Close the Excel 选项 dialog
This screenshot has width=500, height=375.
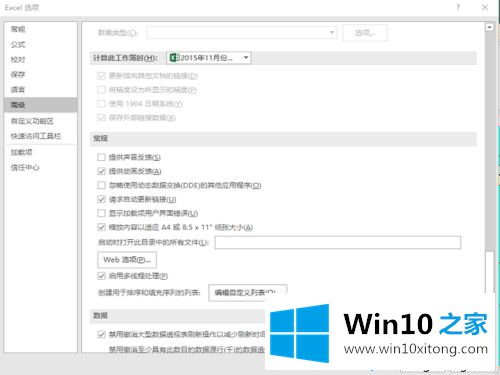(x=485, y=7)
